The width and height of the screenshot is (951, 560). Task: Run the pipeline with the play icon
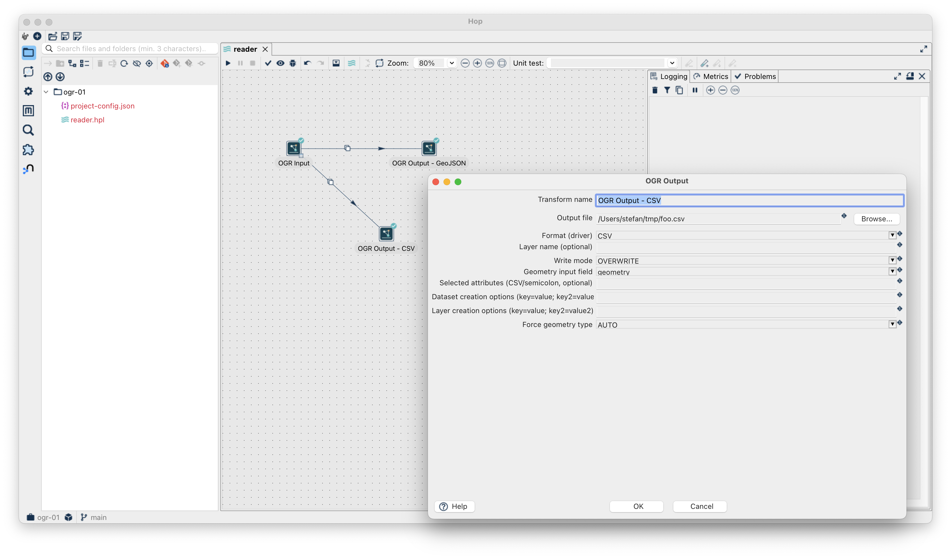228,63
